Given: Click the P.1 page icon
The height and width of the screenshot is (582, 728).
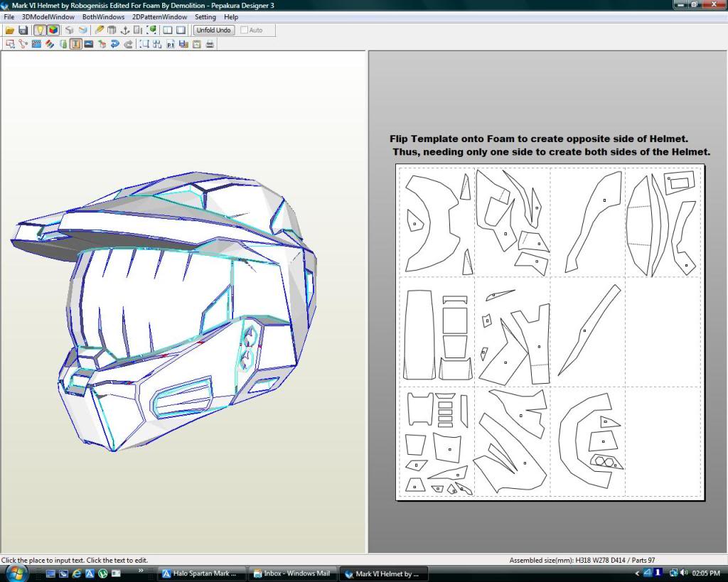Looking at the screenshot, I should coord(171,45).
